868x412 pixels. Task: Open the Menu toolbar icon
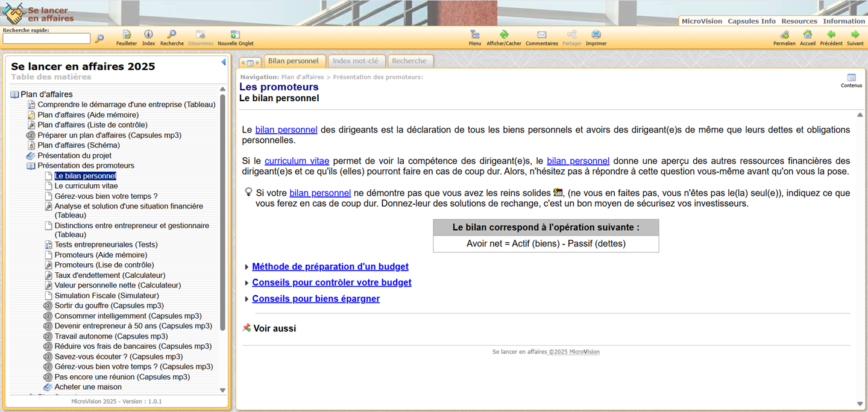[x=475, y=35]
